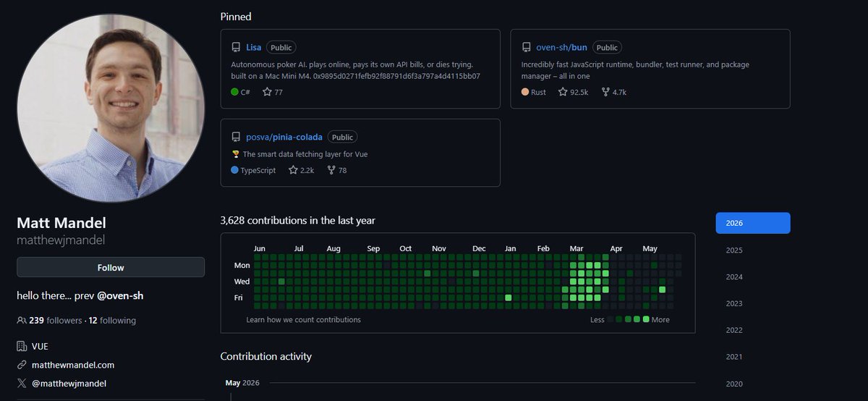868x401 pixels.
Task: Click the Contribution activity heading
Action: (266, 356)
